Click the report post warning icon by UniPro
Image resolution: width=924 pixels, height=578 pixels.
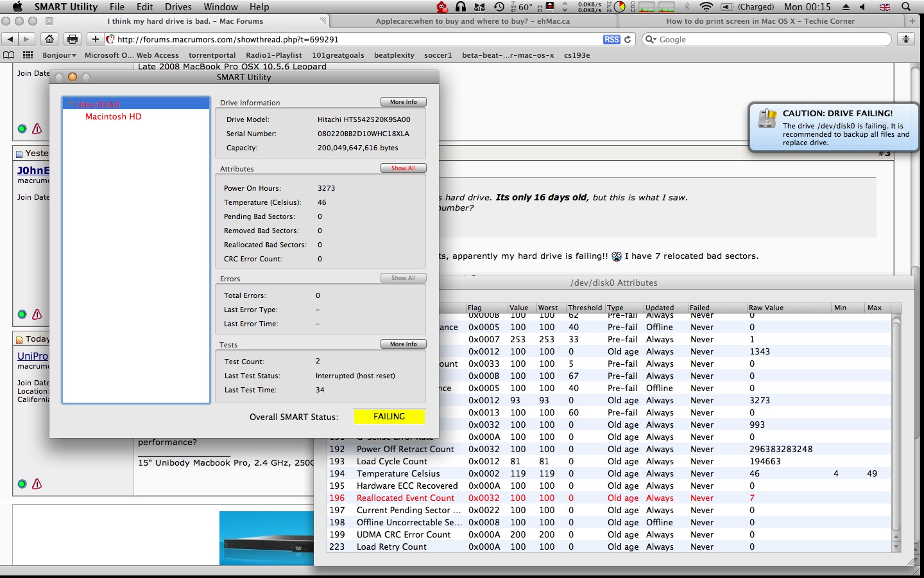tap(37, 484)
